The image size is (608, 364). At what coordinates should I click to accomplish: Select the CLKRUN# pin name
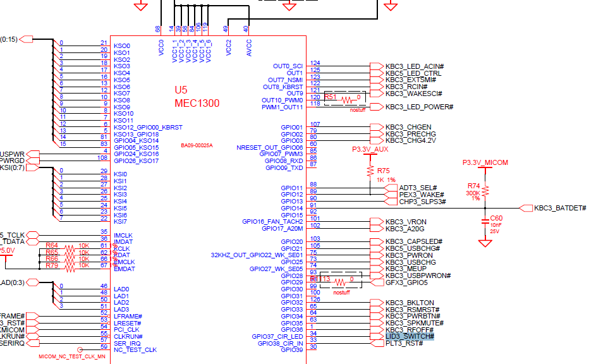point(128,336)
